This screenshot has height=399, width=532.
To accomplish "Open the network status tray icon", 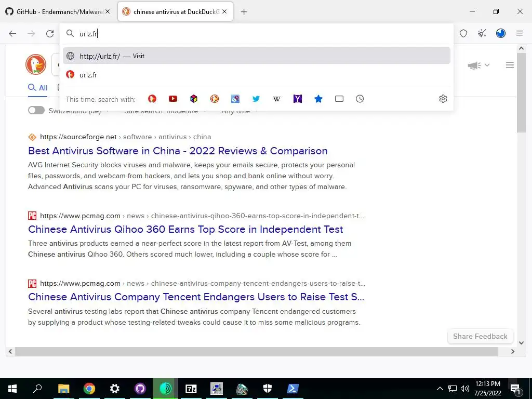I will pyautogui.click(x=453, y=389).
